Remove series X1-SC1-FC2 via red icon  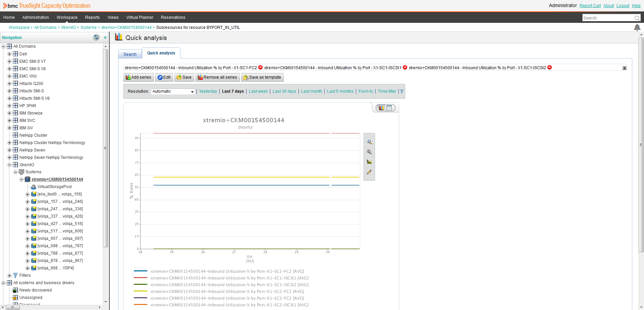point(260,68)
